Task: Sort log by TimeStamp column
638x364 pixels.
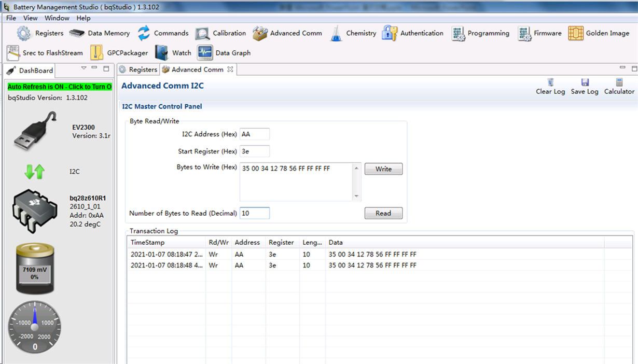Action: (x=167, y=243)
